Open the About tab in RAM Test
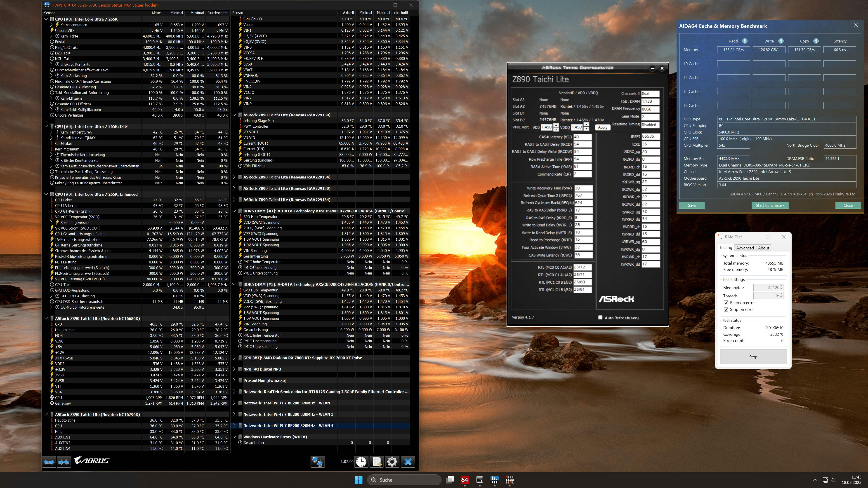Viewport: 868px width, 488px height. coord(763,248)
